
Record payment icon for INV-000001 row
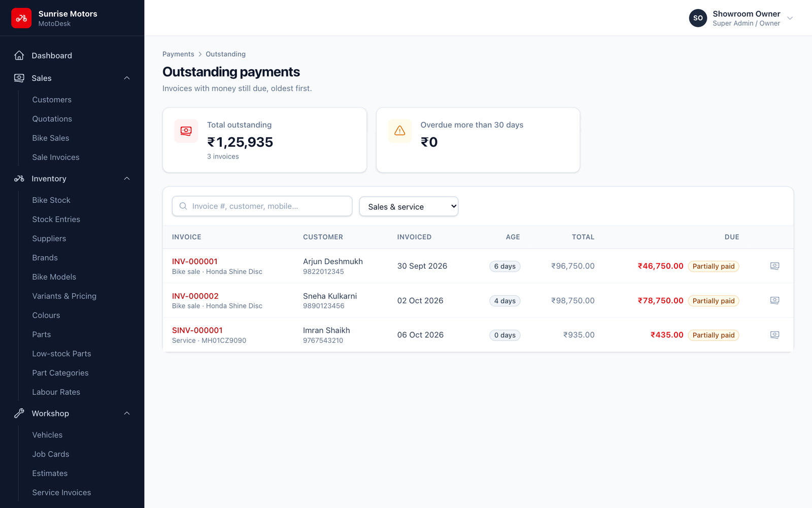774,266
